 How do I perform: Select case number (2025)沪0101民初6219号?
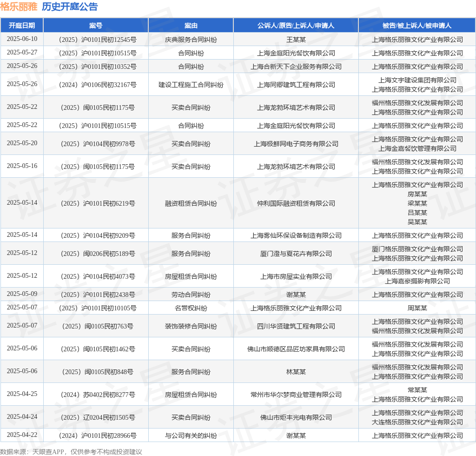pyautogui.click(x=98, y=203)
